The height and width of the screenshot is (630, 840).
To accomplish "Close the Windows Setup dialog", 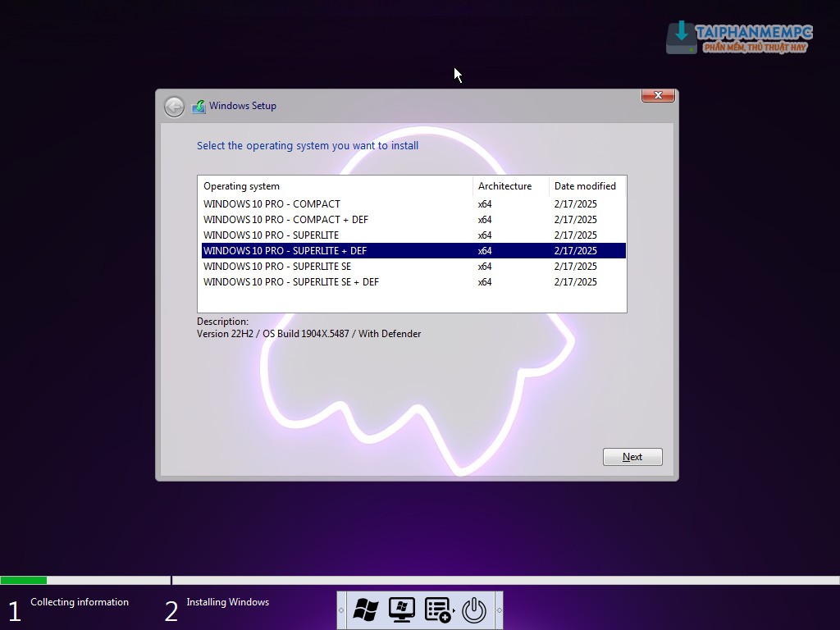I will pos(658,96).
